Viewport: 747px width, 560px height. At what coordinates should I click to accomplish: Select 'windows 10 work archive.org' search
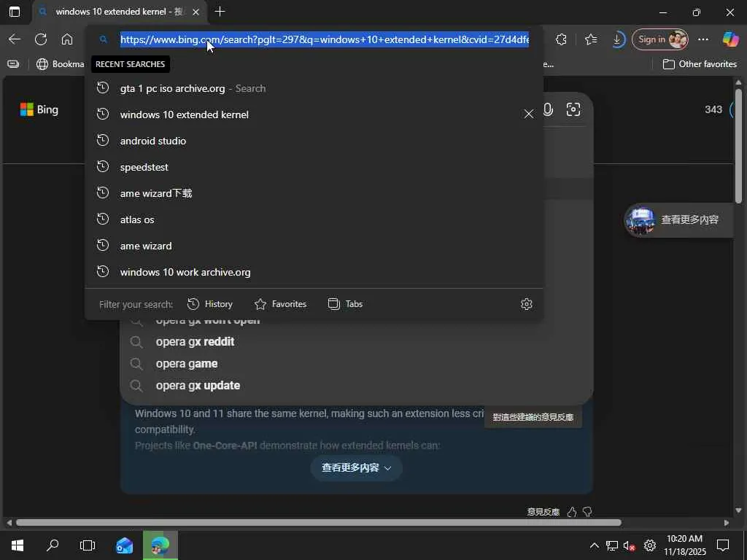click(x=314, y=272)
